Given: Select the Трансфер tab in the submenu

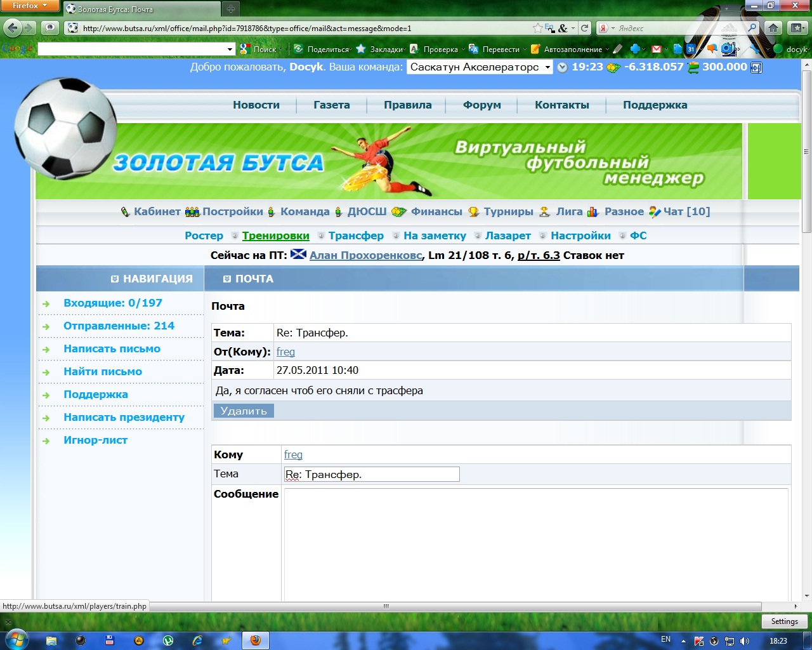Looking at the screenshot, I should [356, 235].
